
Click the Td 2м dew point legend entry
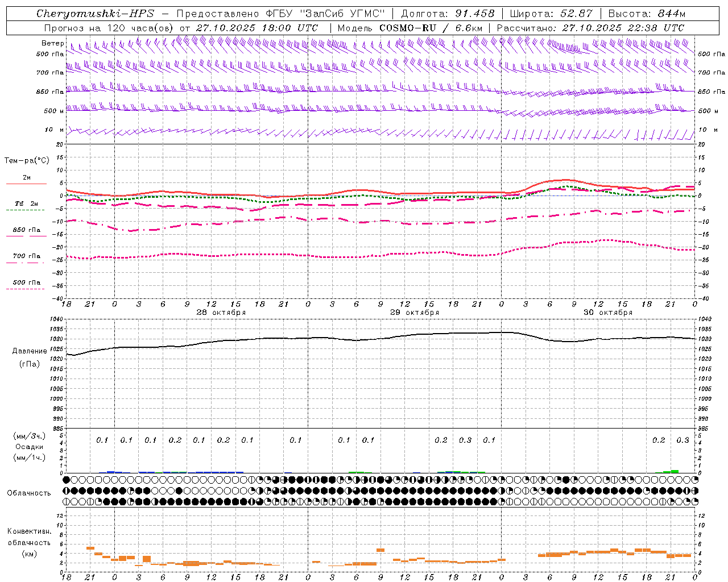point(26,203)
